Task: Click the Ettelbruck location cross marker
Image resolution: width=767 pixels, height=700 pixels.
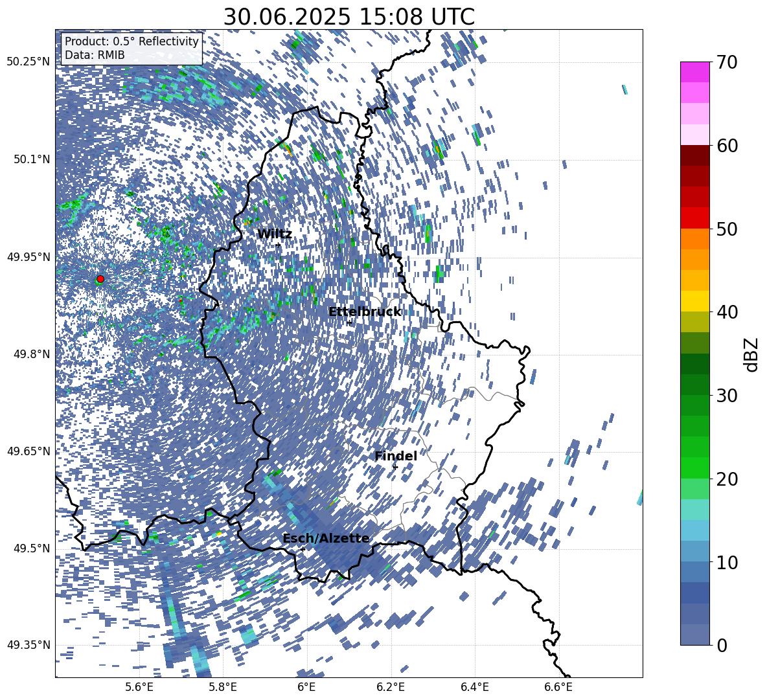Action: (349, 322)
